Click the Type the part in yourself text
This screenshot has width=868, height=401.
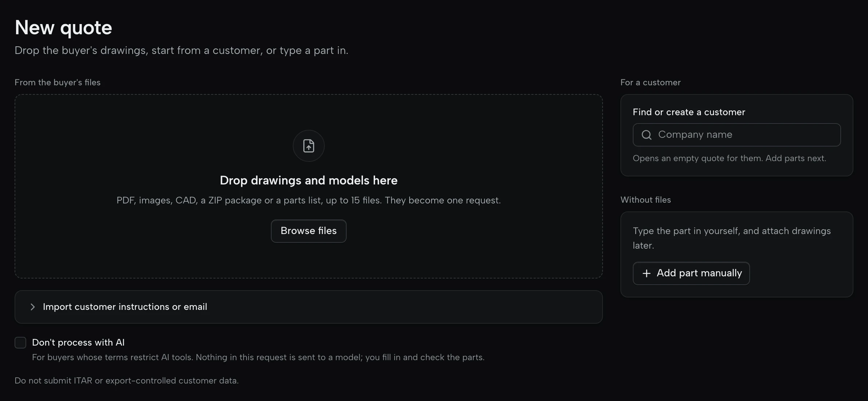pos(732,238)
